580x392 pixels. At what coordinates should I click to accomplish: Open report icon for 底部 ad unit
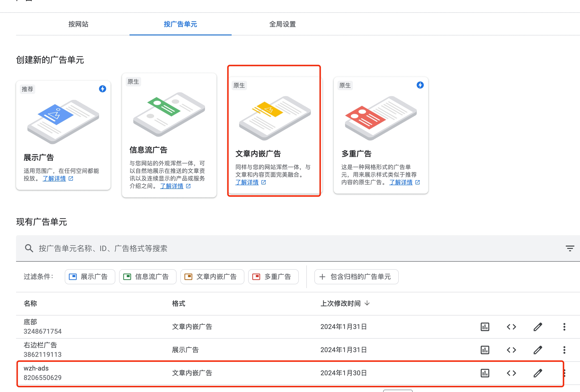point(485,327)
